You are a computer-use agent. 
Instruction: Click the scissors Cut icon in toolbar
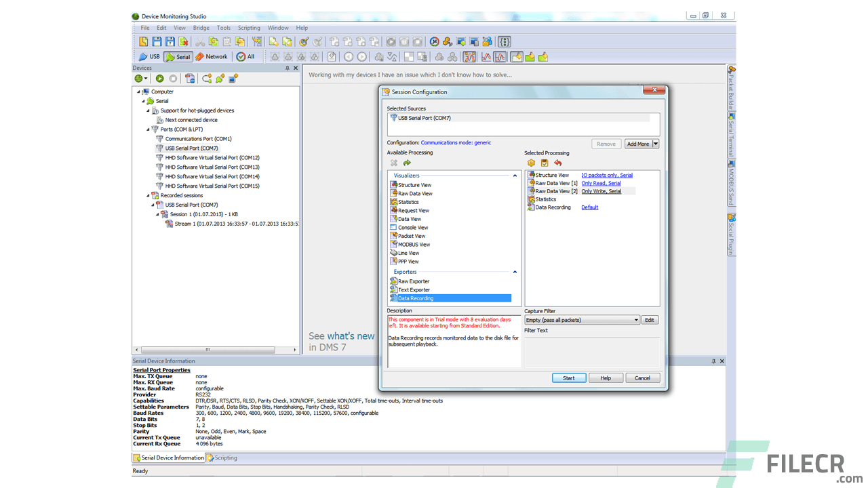[x=200, y=41]
